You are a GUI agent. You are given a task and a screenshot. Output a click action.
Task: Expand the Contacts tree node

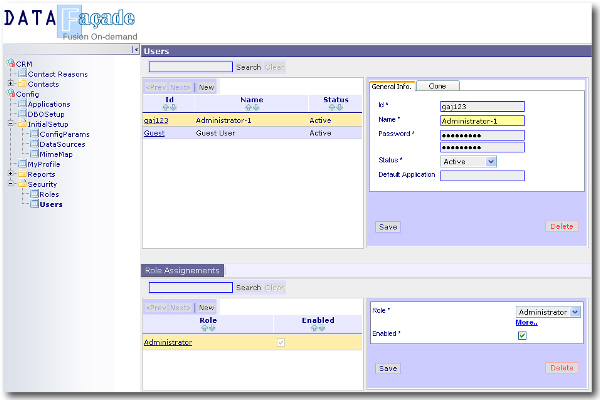point(11,84)
